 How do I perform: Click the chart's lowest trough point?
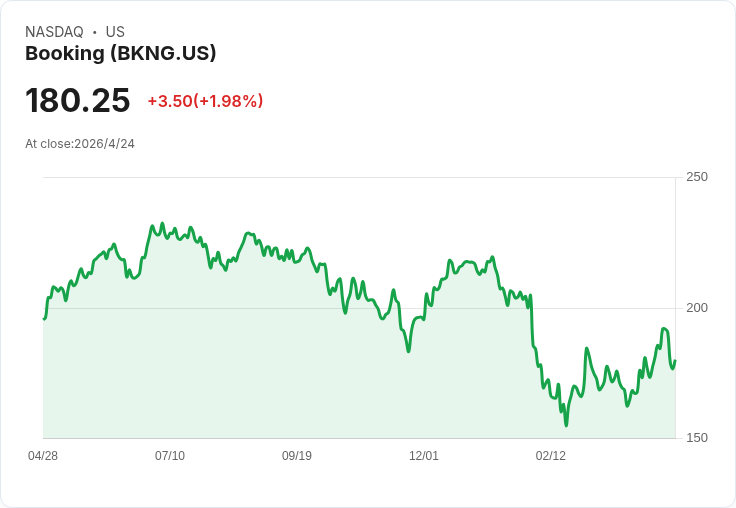(566, 425)
